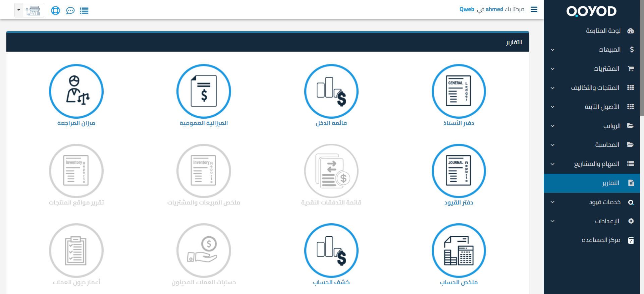Click the Qweb organization name link
644x294 pixels.
467,9
